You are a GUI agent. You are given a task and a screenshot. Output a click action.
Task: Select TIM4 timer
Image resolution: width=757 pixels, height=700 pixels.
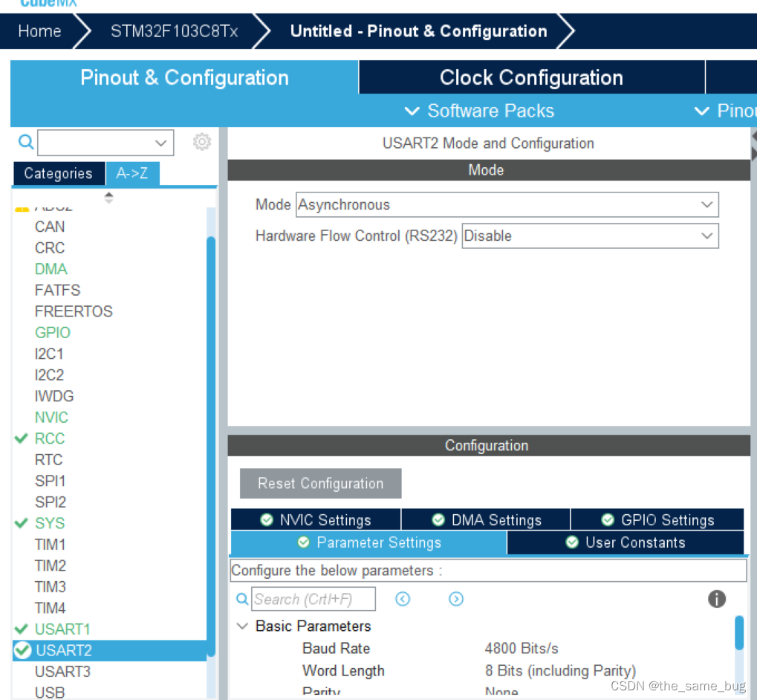coord(51,609)
